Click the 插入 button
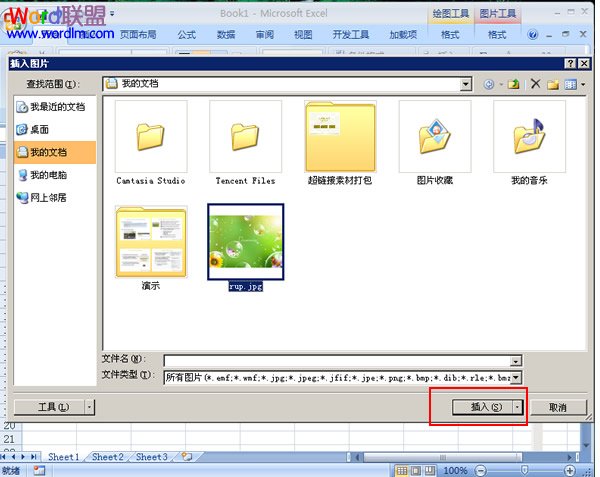The image size is (600, 477). coord(483,407)
